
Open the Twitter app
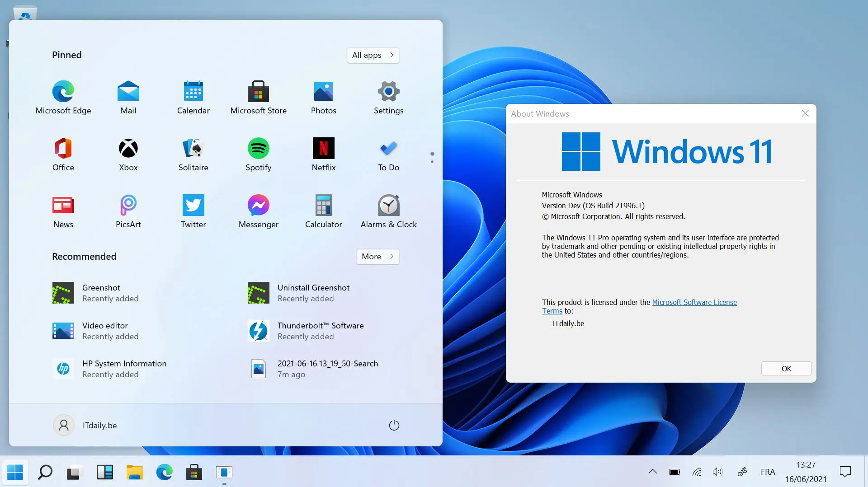(x=193, y=211)
